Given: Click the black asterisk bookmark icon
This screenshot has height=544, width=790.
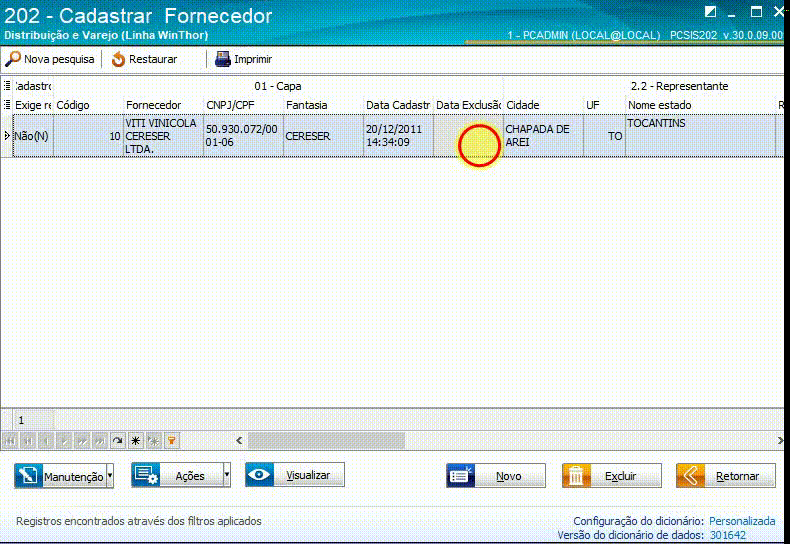Looking at the screenshot, I should click(x=136, y=441).
